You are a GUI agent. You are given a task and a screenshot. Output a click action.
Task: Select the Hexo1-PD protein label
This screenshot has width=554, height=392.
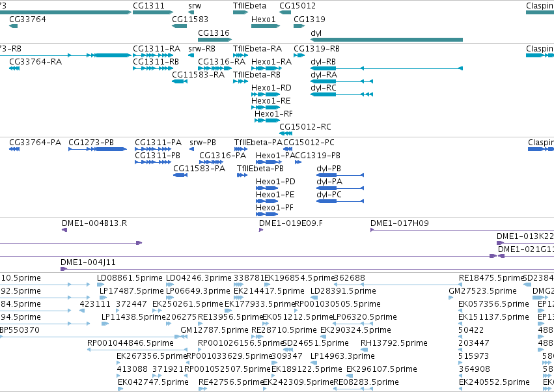(x=275, y=182)
